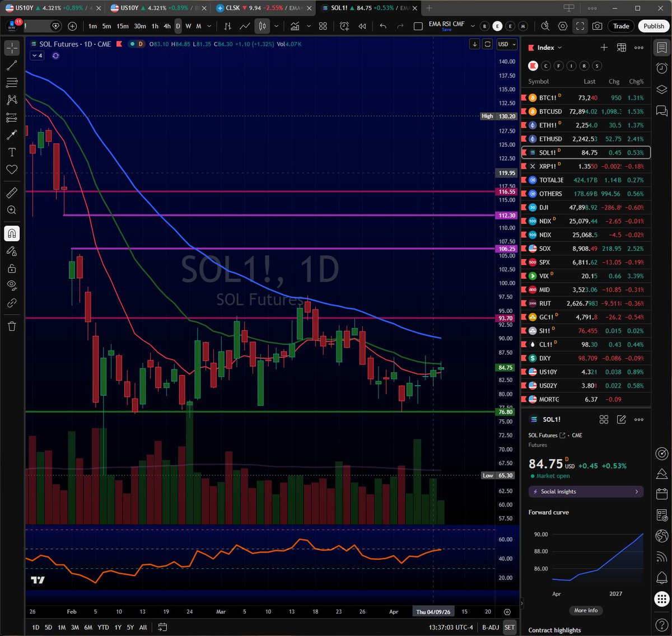
Task: Activate the Zoom In tool
Action: pos(12,210)
